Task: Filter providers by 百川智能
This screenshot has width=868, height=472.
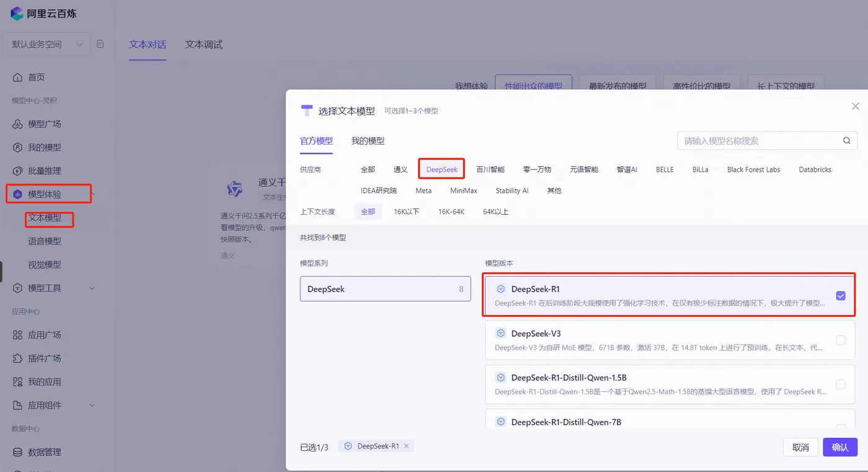Action: 490,169
